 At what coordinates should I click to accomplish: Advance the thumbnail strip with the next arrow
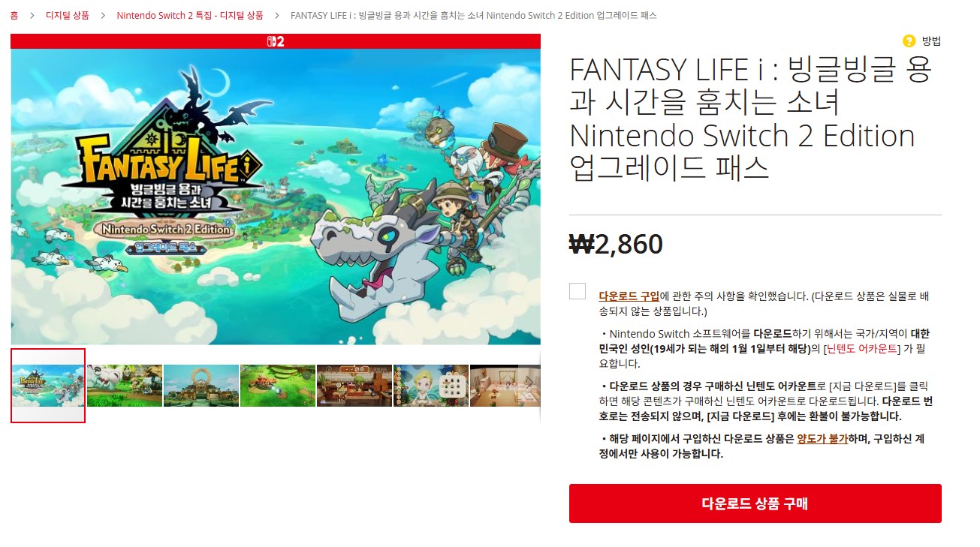pos(529,382)
